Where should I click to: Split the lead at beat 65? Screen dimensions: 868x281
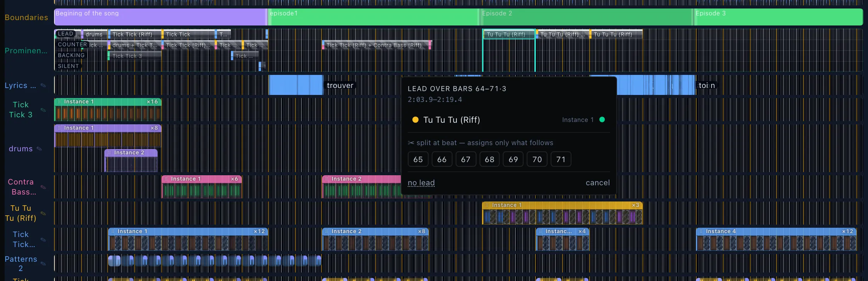418,159
